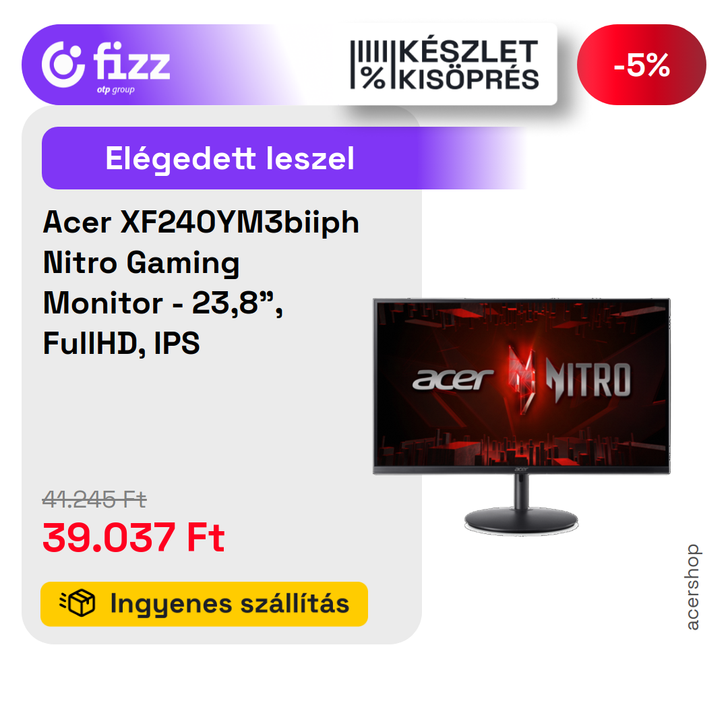Screen dimensions: 728x728
Task: Click the Készlet Kisöprés banner
Action: (x=445, y=65)
